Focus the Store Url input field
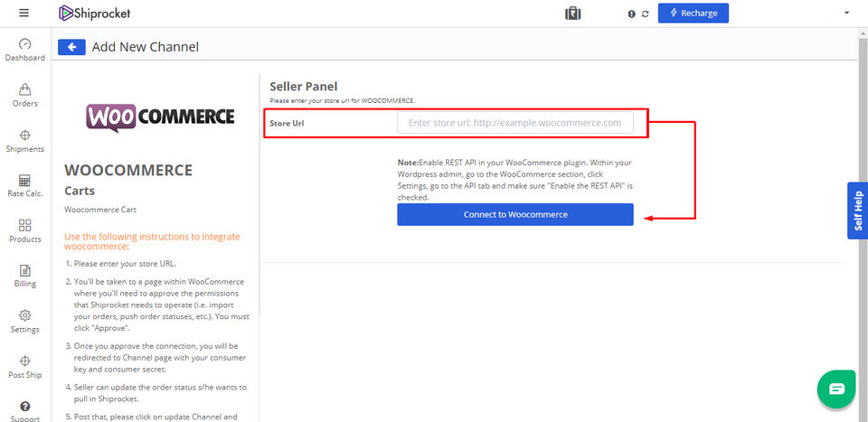 (515, 123)
